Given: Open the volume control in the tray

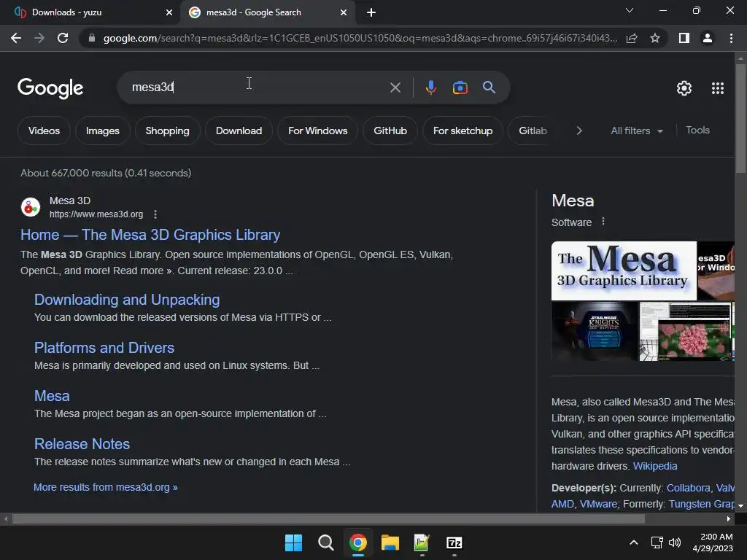Looking at the screenshot, I should 675,542.
